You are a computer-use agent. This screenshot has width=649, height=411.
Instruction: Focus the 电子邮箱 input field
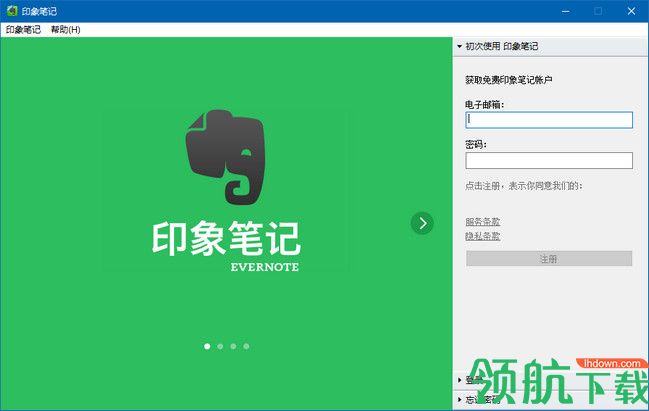pos(549,120)
